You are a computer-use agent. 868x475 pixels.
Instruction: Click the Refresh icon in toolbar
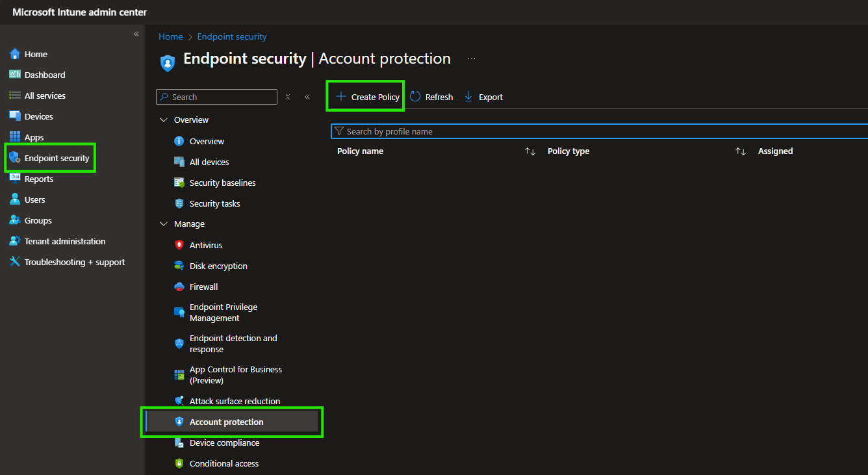coord(415,97)
